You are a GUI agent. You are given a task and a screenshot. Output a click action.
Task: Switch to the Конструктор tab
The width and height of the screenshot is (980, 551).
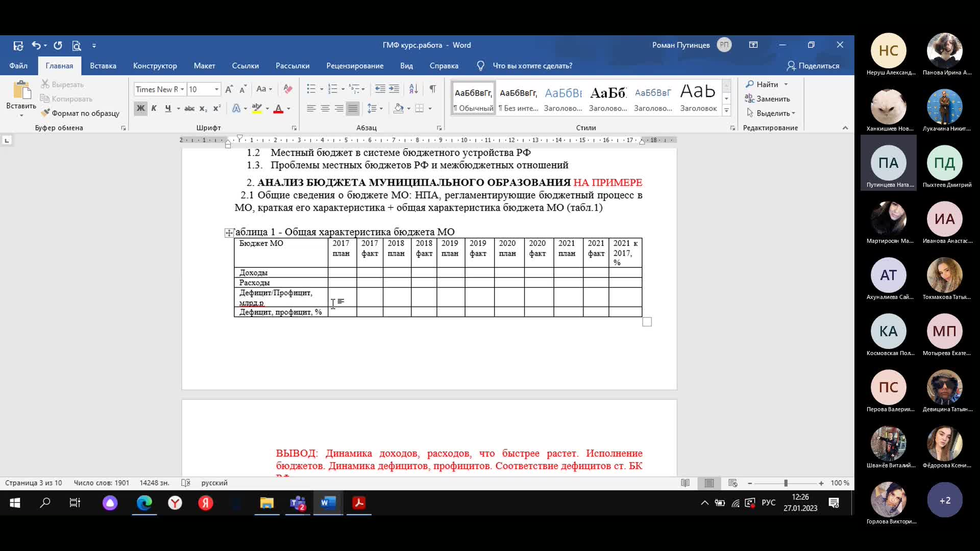coord(155,66)
